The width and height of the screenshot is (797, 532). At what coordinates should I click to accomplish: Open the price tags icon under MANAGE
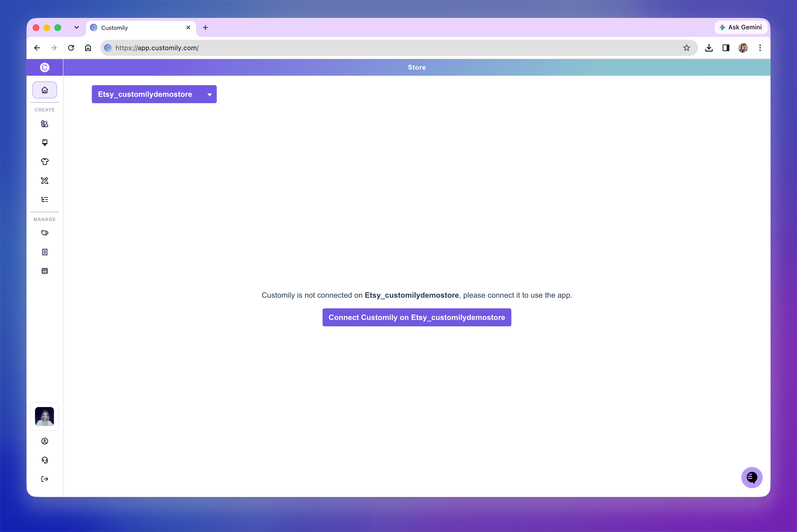pos(45,233)
